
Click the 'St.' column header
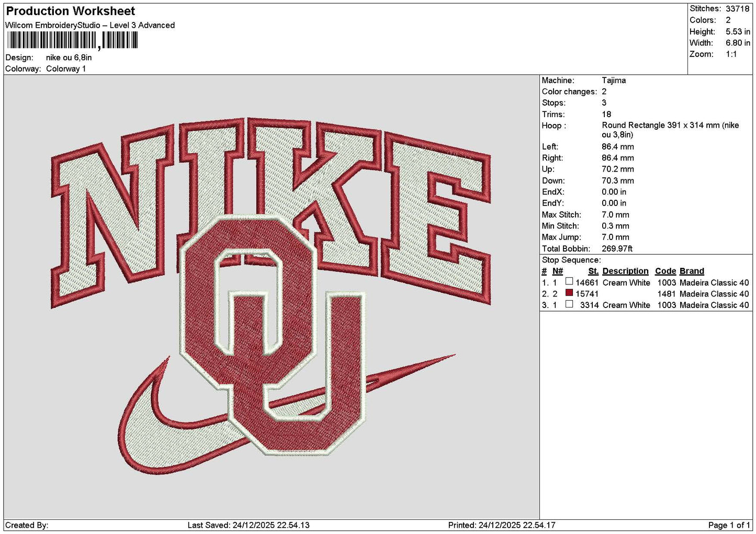(x=593, y=271)
